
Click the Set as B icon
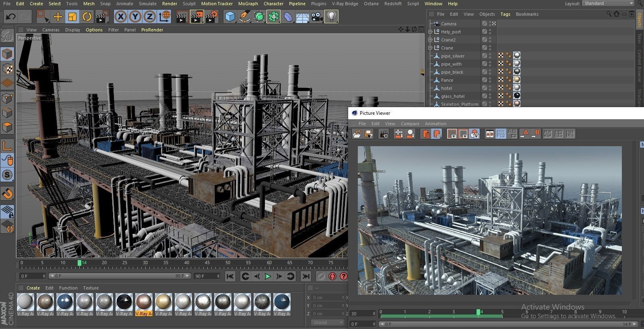click(536, 134)
